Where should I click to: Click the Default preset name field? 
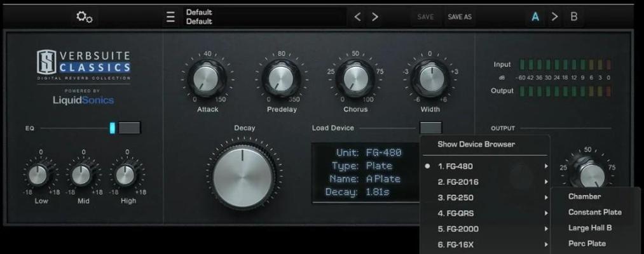[265, 17]
